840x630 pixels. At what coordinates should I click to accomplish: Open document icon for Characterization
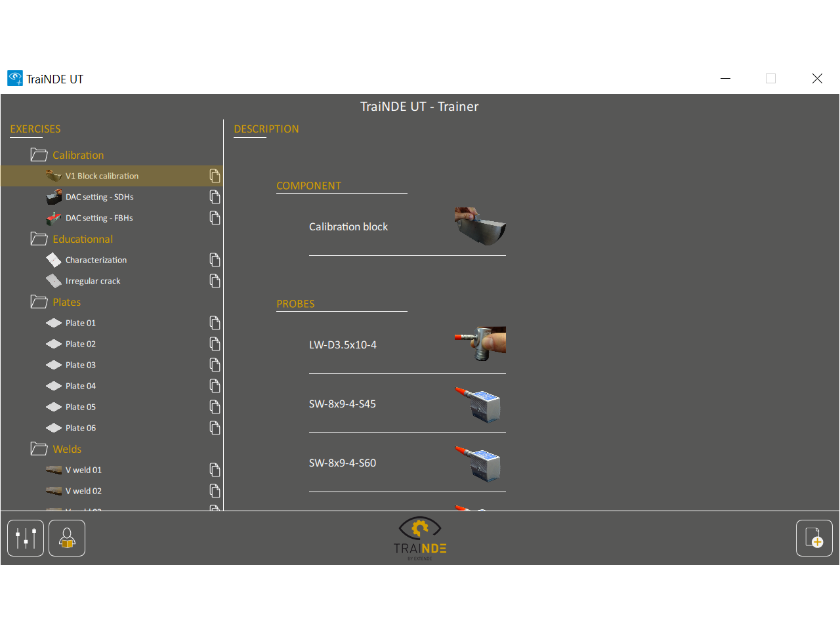pyautogui.click(x=215, y=260)
